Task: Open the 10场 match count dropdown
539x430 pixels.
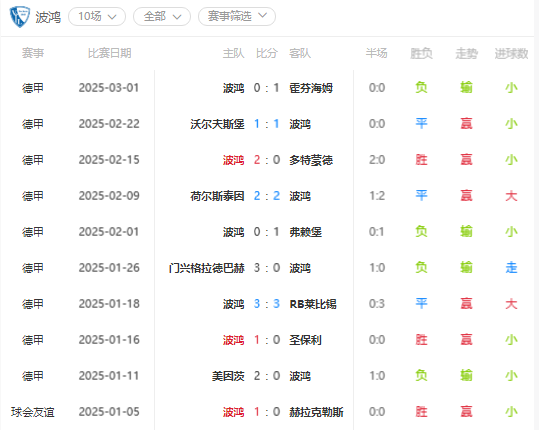Action: coord(97,16)
